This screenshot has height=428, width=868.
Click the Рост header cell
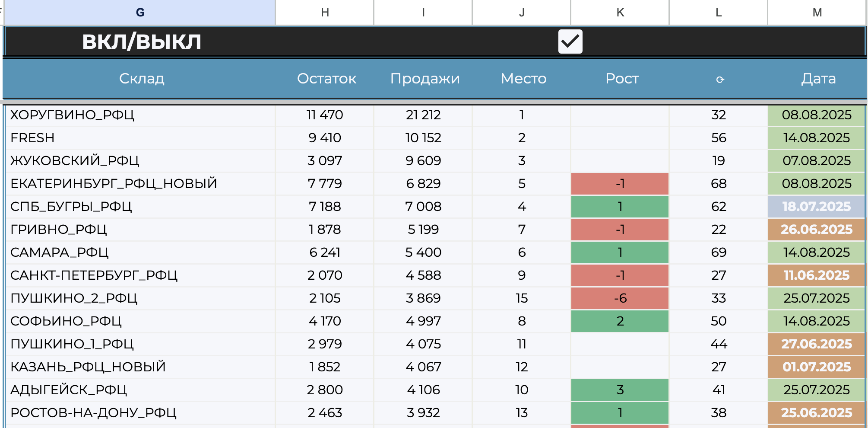pos(621,79)
